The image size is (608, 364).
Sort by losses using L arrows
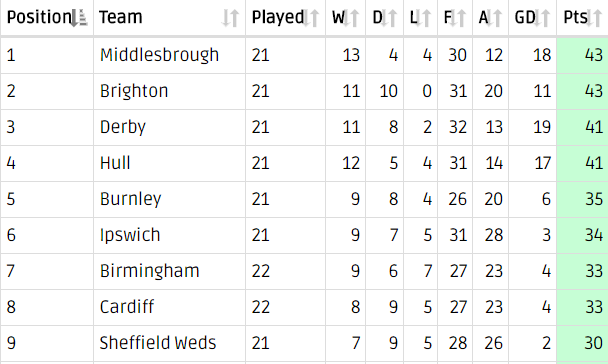click(423, 18)
